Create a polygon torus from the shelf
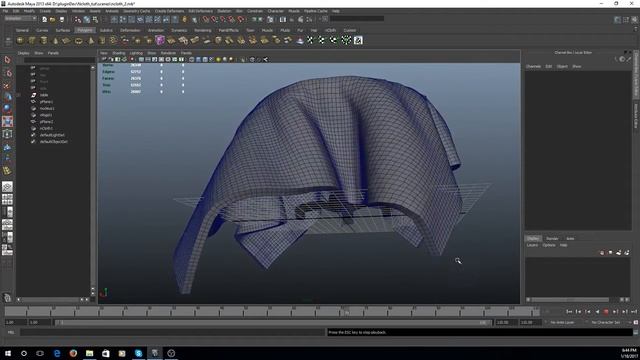Image resolution: width=640 pixels, height=360 pixels. [x=79, y=40]
